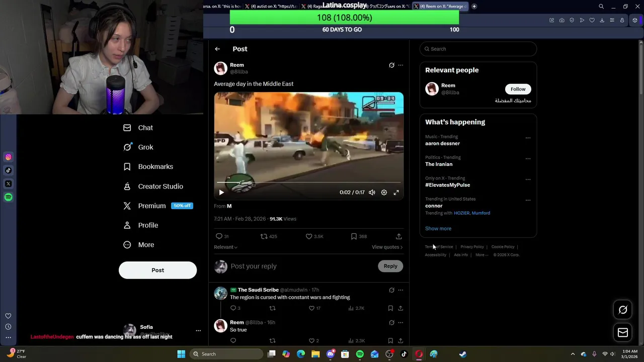Screen dimensions: 644x362
Task: Open Privacy Policy link
Action: [x=472, y=247]
